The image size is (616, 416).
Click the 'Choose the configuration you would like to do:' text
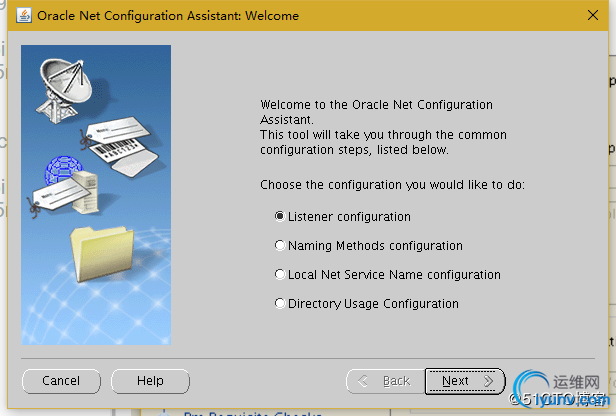point(392,185)
